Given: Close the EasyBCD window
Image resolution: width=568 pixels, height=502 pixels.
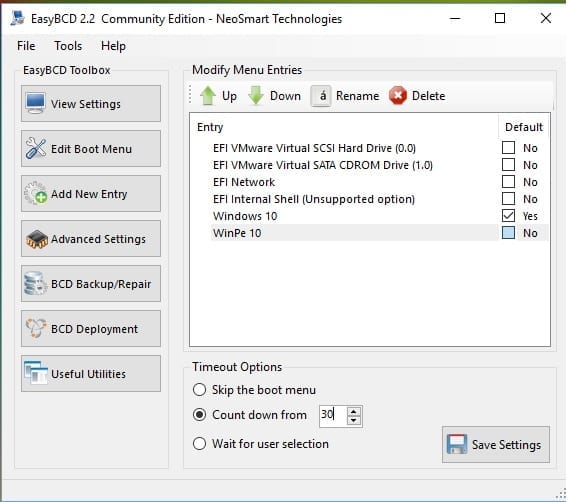Looking at the screenshot, I should click(x=546, y=18).
